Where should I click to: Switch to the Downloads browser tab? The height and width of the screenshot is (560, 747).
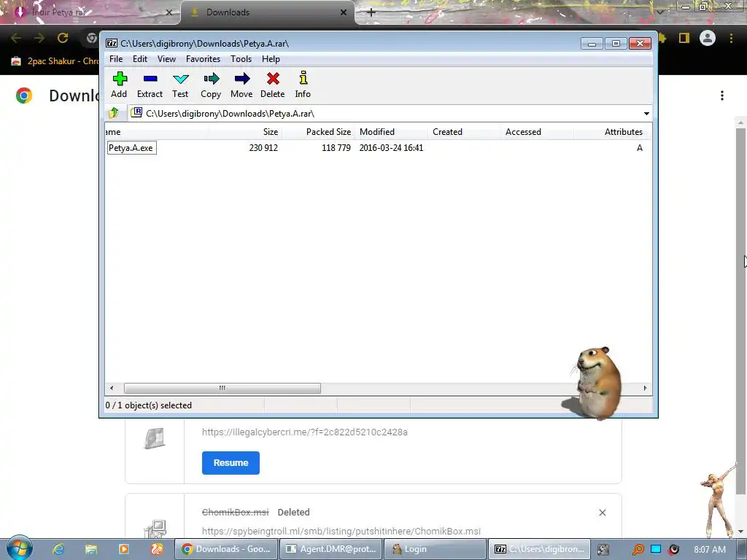(x=267, y=12)
